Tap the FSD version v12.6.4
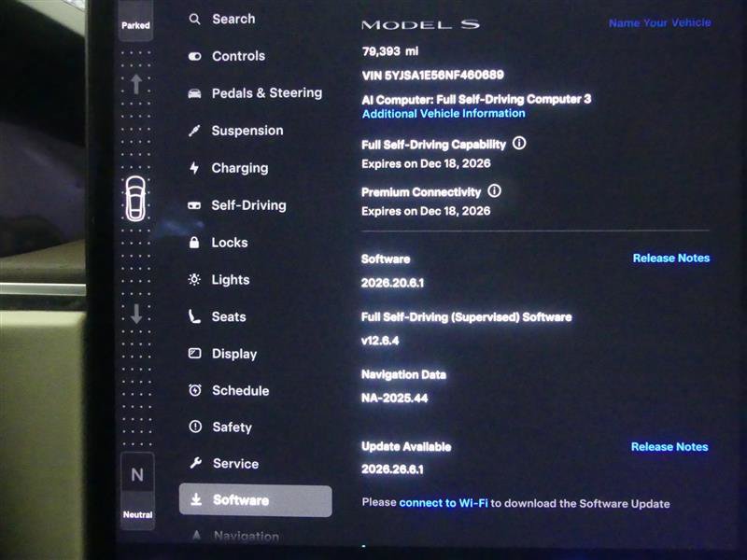The height and width of the screenshot is (560, 747). tap(380, 341)
